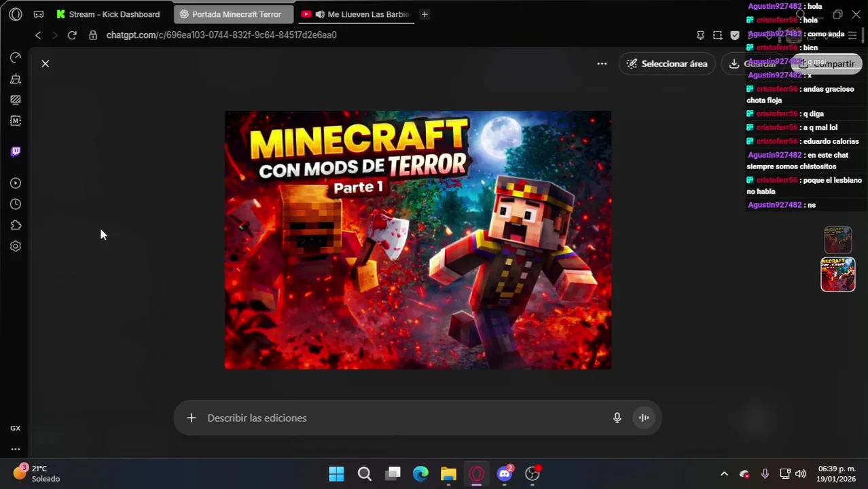Open Windows taskbar search
This screenshot has height=489, width=868.
[365, 474]
